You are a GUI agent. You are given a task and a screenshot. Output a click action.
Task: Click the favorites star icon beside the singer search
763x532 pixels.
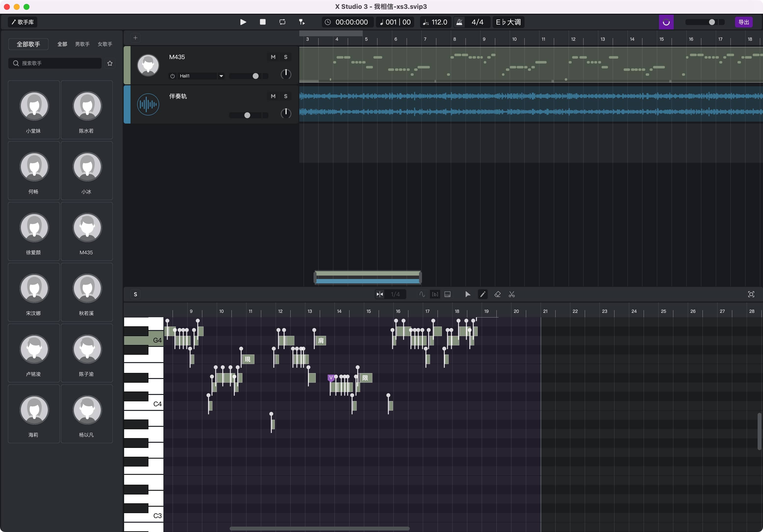point(110,63)
